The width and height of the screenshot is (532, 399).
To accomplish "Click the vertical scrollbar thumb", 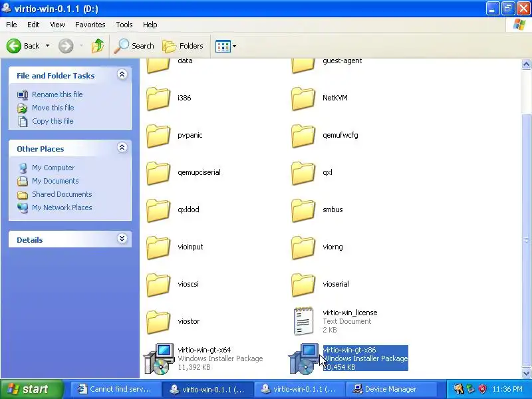I will tap(526, 240).
